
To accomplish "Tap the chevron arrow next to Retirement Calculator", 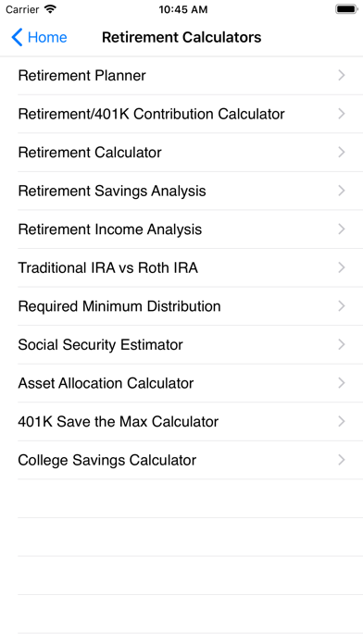I will pyautogui.click(x=341, y=153).
